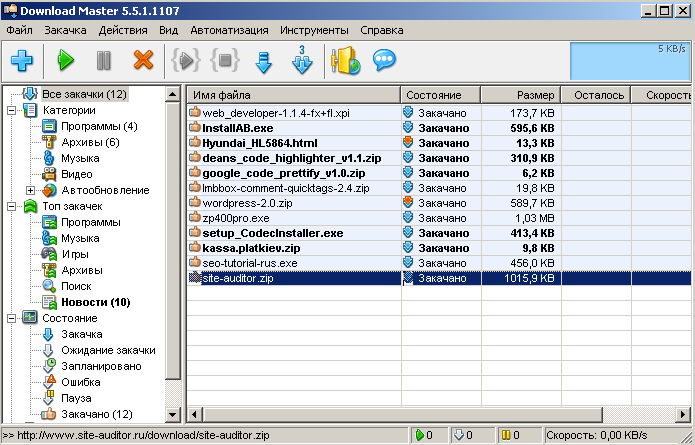Select Архивы under Топ закачек

[x=82, y=270]
